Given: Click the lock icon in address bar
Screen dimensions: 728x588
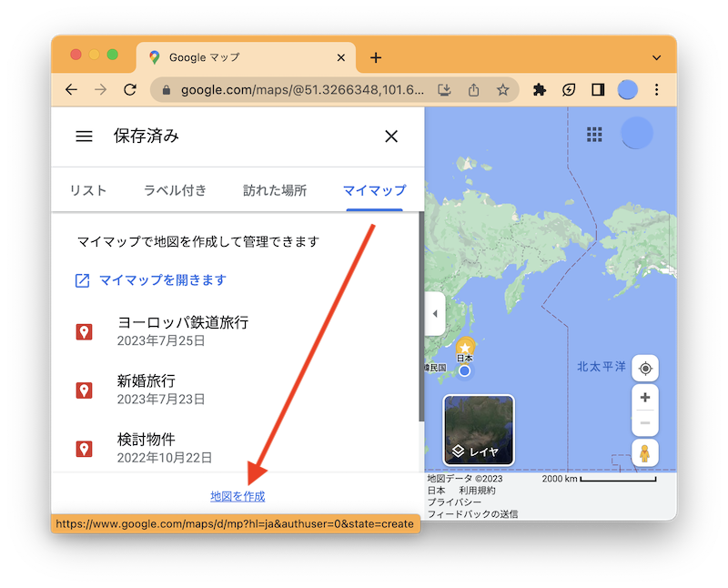Looking at the screenshot, I should 167,89.
